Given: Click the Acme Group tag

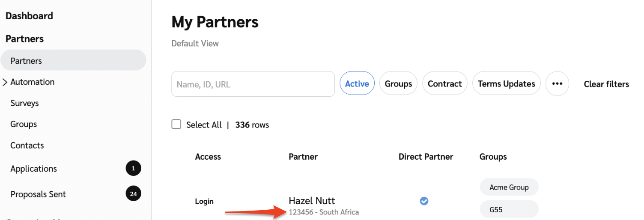Looking at the screenshot, I should tap(509, 187).
